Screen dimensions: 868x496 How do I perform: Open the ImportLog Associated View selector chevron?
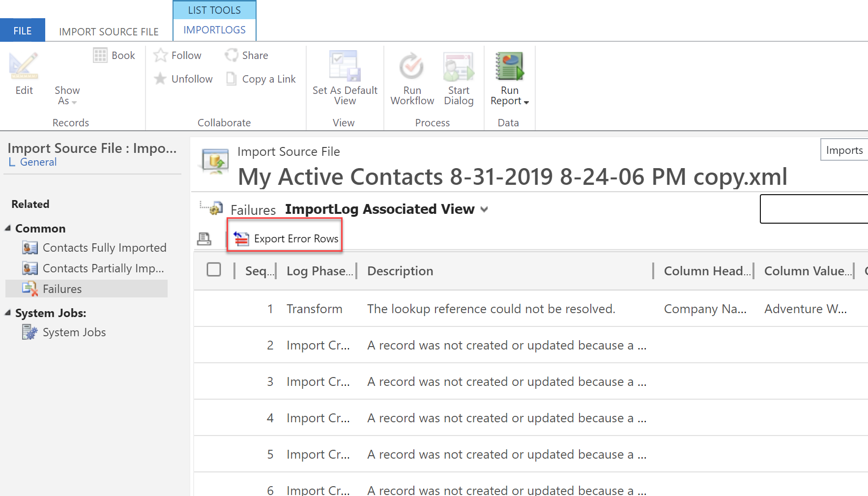tap(484, 209)
